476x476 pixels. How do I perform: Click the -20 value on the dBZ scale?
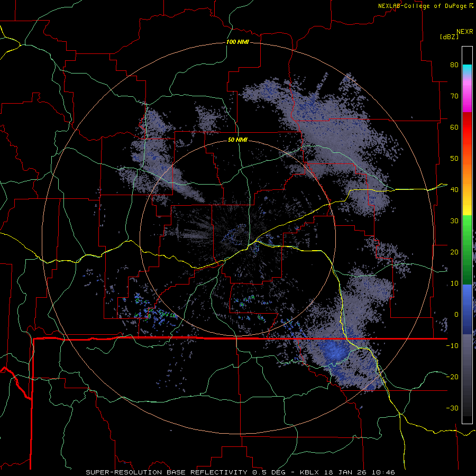point(452,377)
